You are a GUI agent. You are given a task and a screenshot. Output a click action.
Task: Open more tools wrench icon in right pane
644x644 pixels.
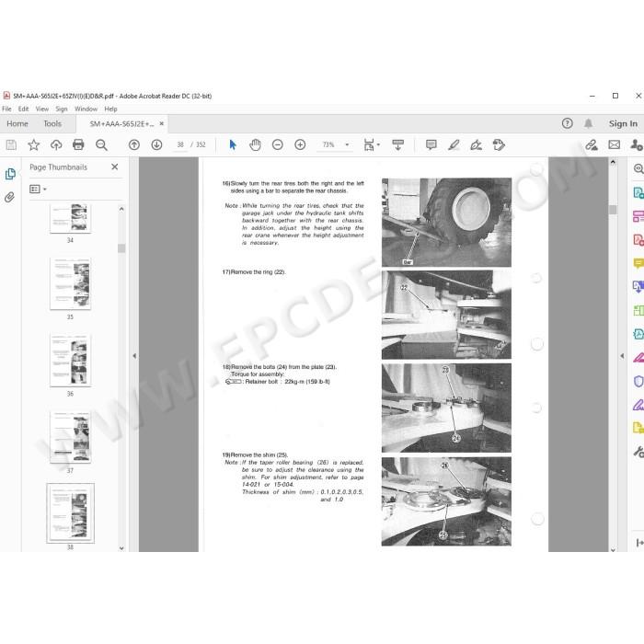tap(638, 452)
